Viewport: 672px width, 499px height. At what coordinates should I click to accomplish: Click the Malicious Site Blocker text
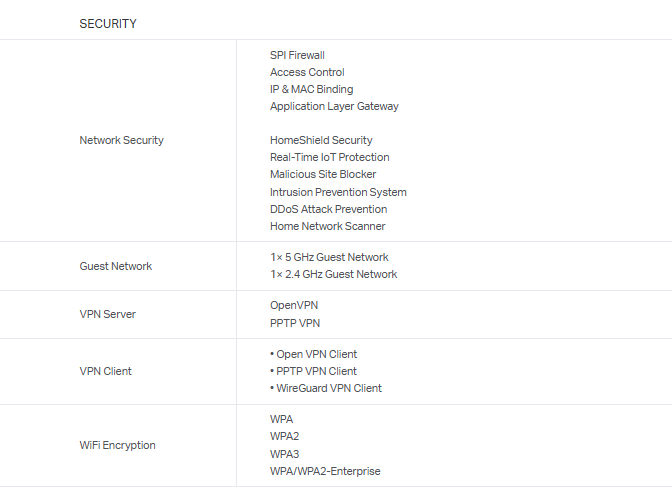pos(323,174)
